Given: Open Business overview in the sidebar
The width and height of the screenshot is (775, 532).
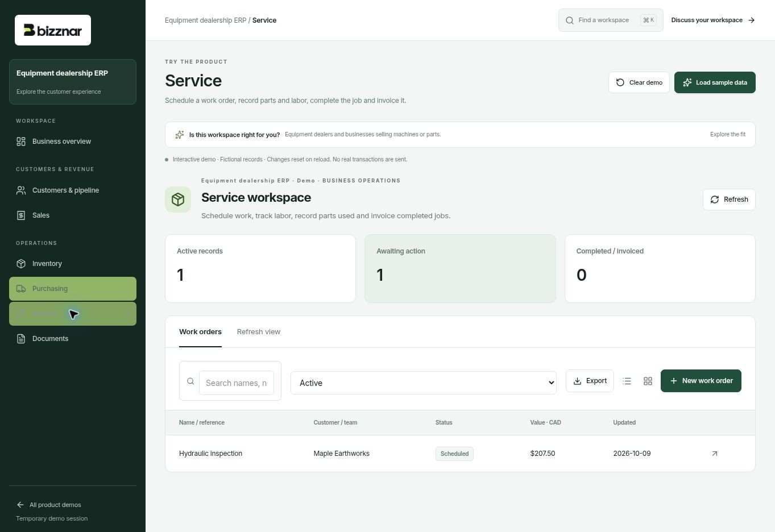Looking at the screenshot, I should [x=73, y=142].
